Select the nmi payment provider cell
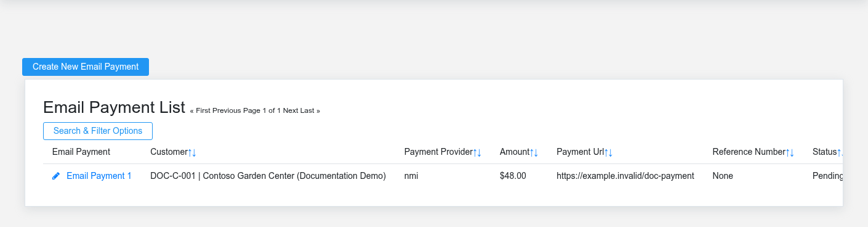 [x=411, y=176]
